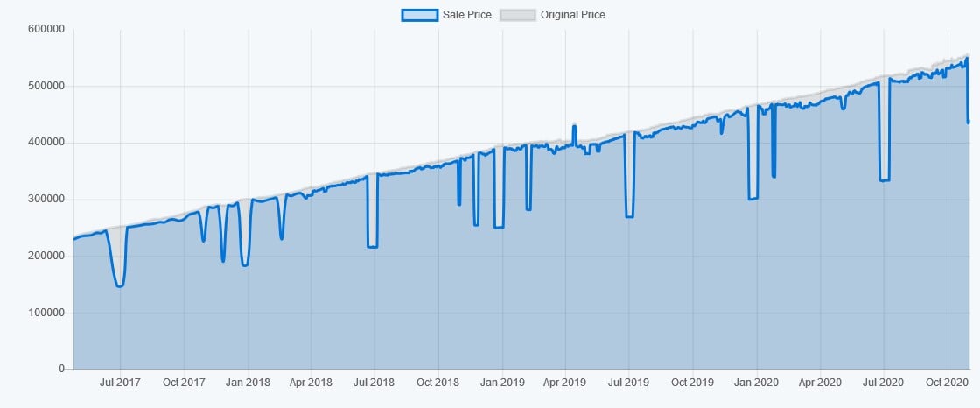Viewport: 980px width, 408px height.
Task: Click the lowest sale price dip near Jul 2017
Action: coord(119,286)
